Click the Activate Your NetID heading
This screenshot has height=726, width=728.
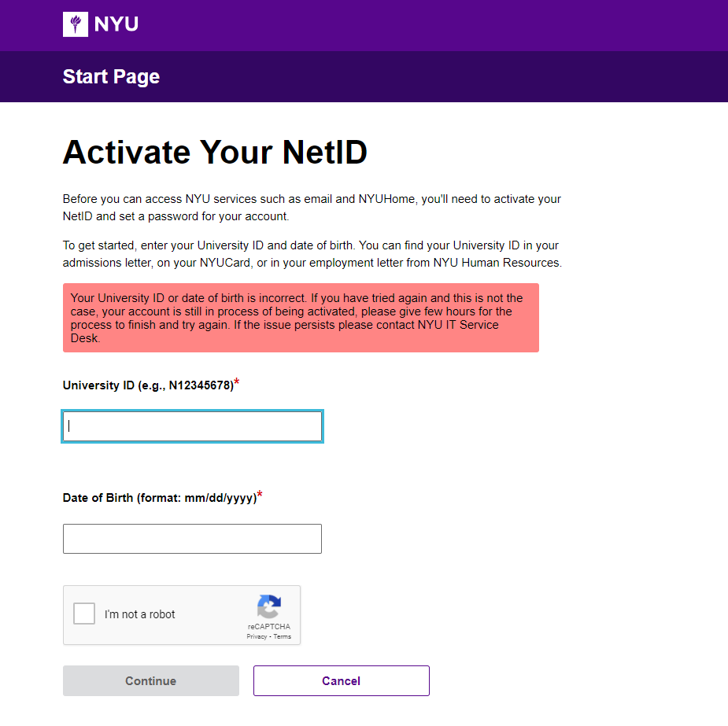[215, 152]
